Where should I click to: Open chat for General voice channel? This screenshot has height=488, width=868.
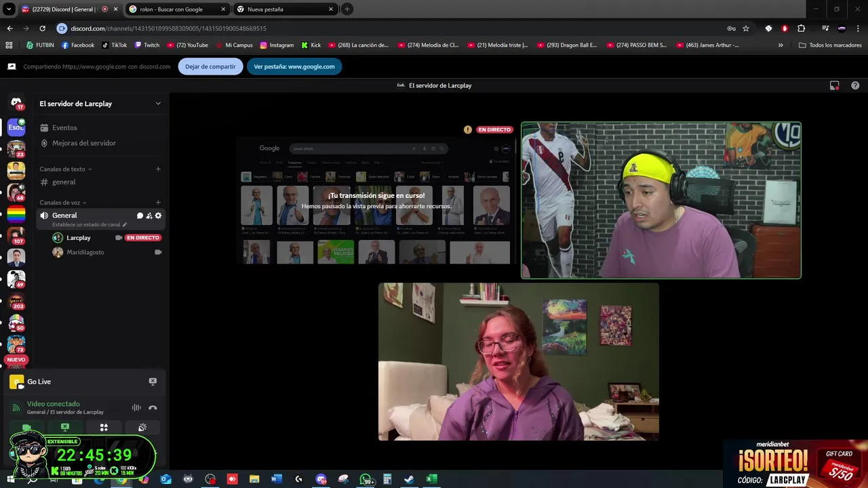click(x=140, y=216)
